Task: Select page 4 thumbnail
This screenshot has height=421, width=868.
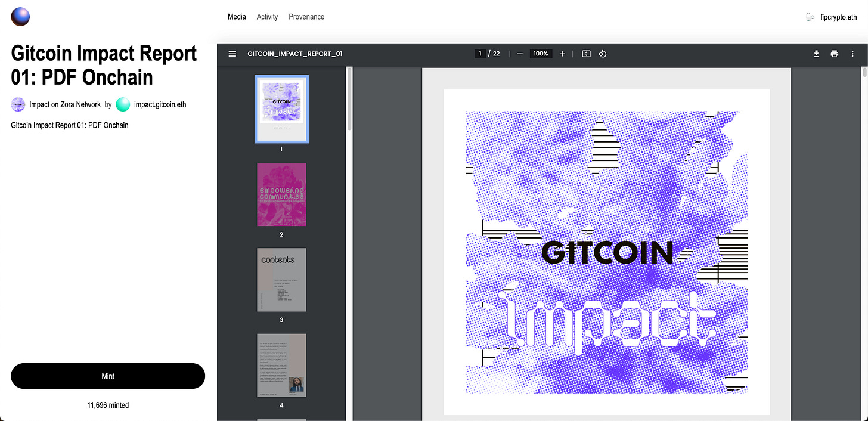Action: (x=281, y=366)
